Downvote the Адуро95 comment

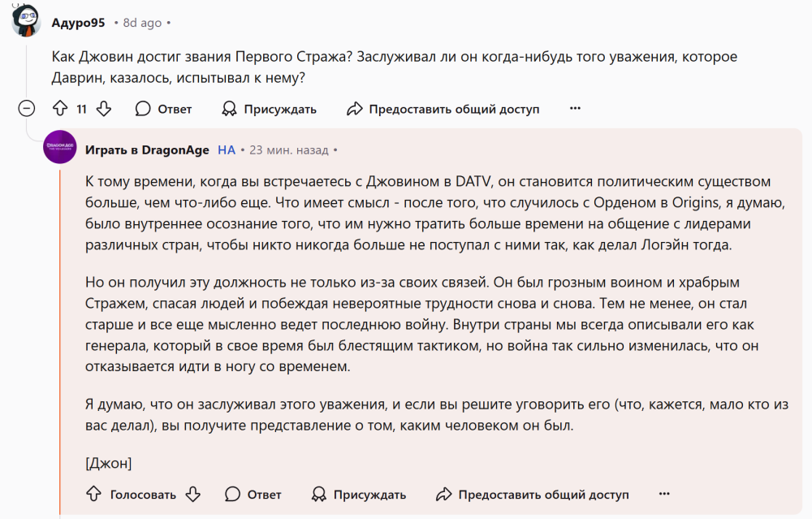pos(103,109)
